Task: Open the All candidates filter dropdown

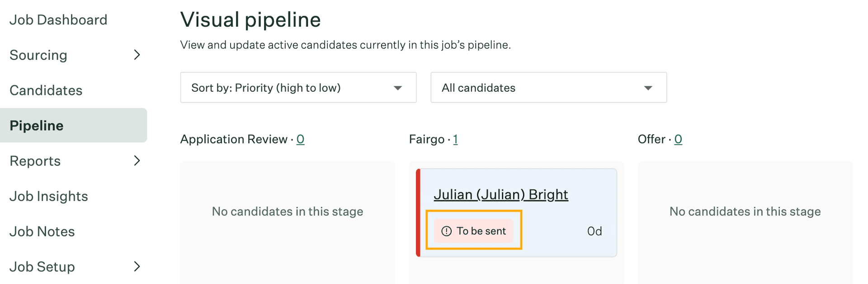Action: (x=548, y=88)
